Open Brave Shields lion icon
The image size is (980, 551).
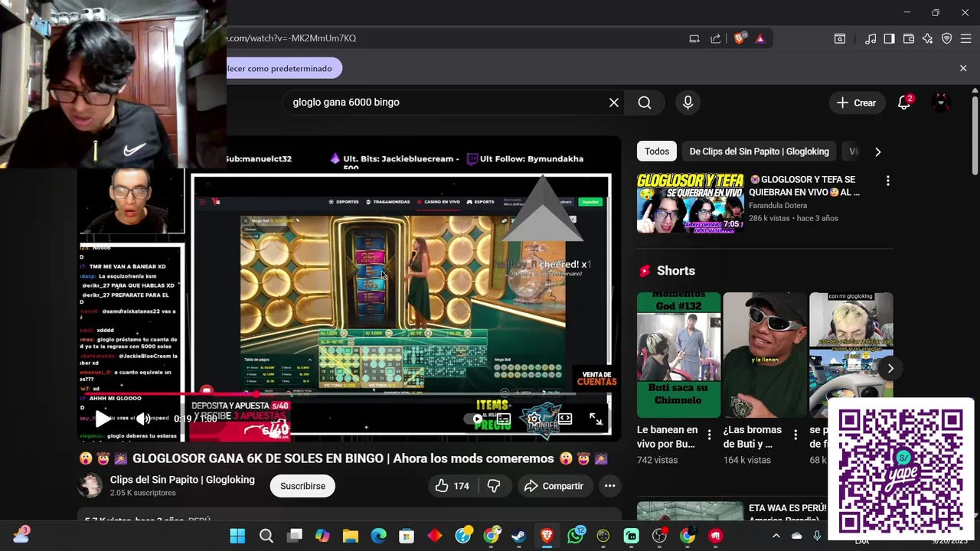pos(740,38)
